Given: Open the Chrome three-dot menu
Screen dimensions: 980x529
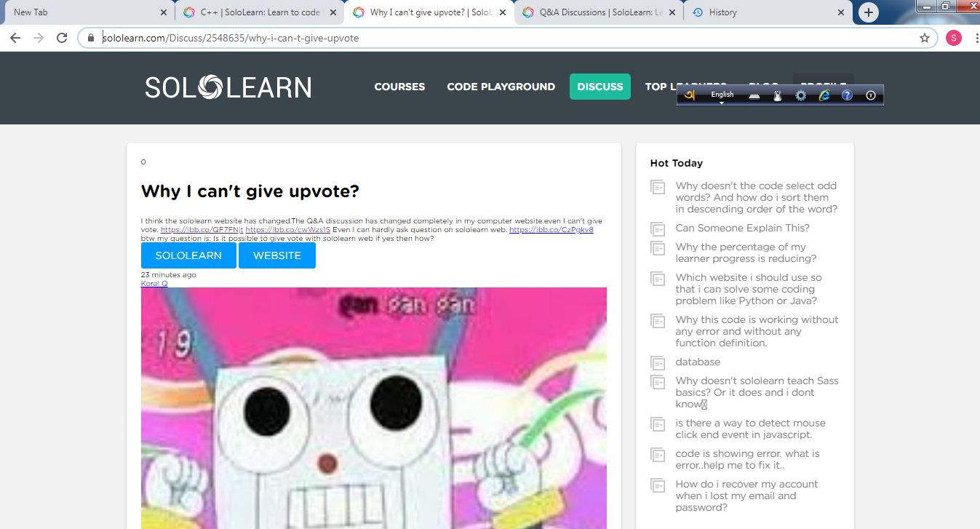Looking at the screenshot, I should click(x=976, y=38).
